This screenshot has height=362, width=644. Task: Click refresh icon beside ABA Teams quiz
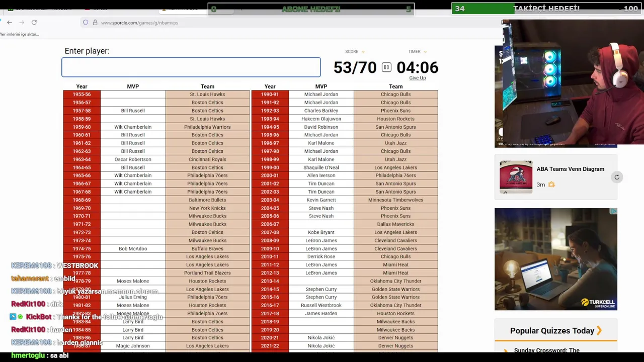[617, 177]
